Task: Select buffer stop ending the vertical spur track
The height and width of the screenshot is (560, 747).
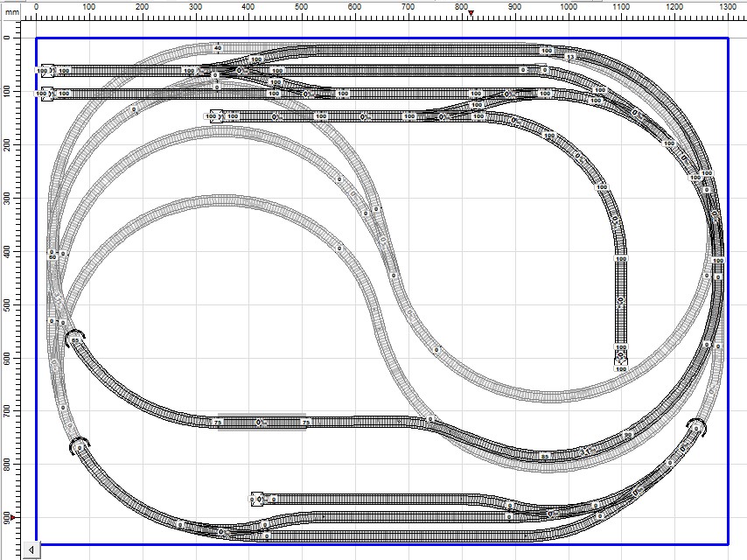Action: click(x=620, y=357)
